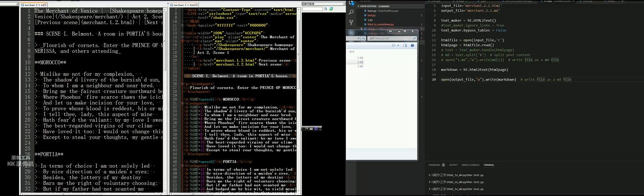This screenshot has width=644, height=196.
Task: Click the magnifier icon in explorer search box
Action: 414,38
